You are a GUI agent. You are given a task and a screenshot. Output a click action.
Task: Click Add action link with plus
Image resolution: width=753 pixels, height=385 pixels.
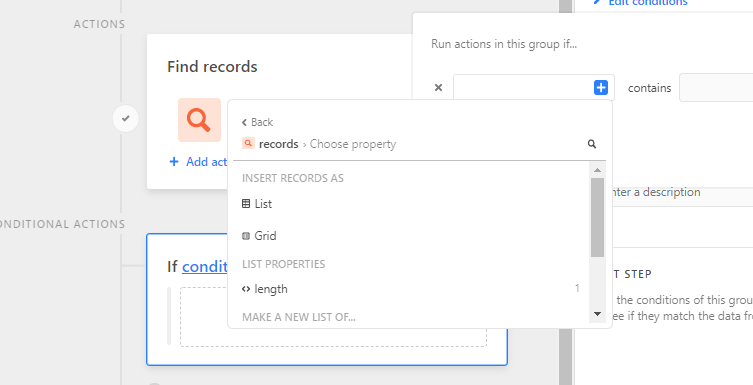pos(199,162)
